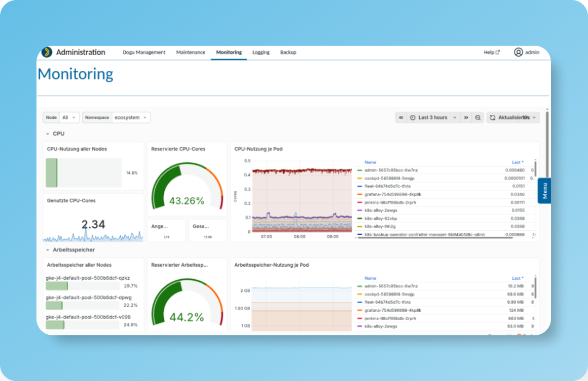Click the 43.26% CPU gauge value

187,201
